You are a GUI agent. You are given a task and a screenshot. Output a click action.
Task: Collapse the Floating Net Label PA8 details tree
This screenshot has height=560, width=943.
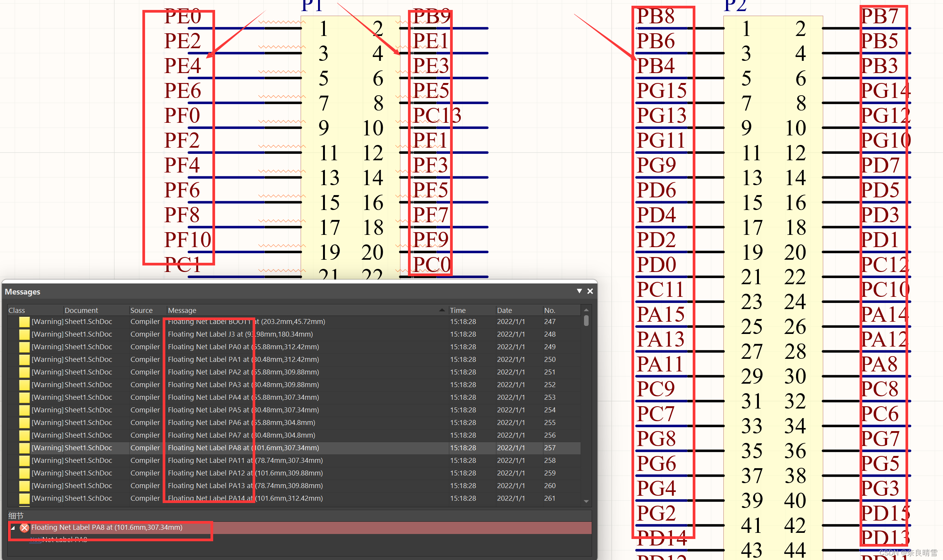click(13, 528)
